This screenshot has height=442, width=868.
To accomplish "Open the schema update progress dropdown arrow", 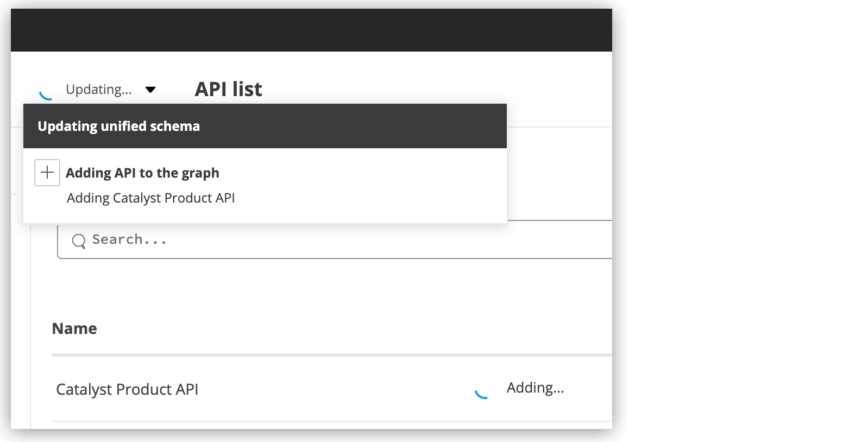I will (x=150, y=90).
